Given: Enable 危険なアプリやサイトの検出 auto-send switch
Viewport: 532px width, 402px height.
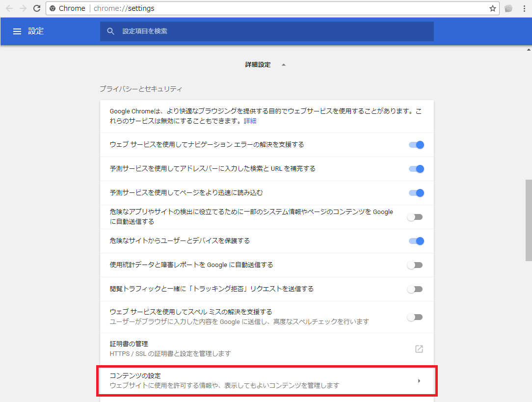Looking at the screenshot, I should pos(415,217).
